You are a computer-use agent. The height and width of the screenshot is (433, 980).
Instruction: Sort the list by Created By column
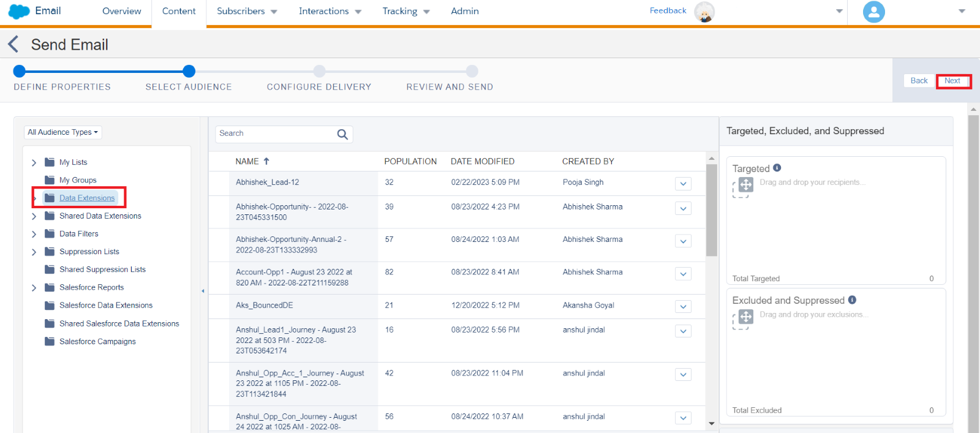point(588,162)
